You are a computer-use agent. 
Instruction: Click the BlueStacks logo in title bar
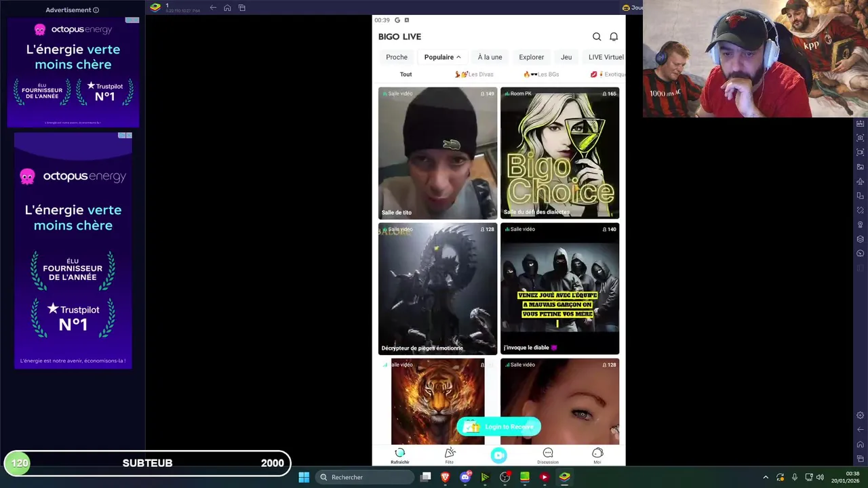pyautogui.click(x=155, y=7)
